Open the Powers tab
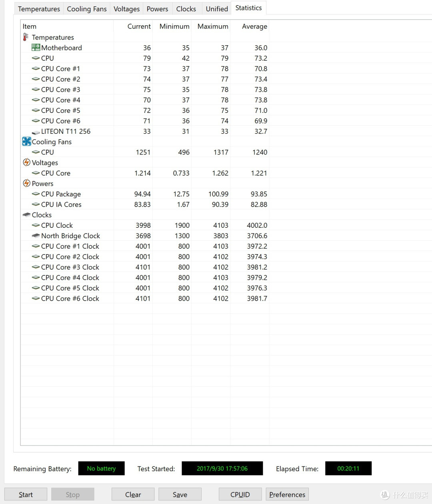This screenshot has width=432, height=504. tap(157, 9)
